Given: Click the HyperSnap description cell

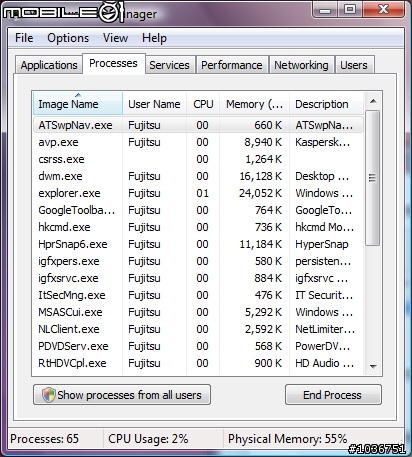Looking at the screenshot, I should point(322,244).
